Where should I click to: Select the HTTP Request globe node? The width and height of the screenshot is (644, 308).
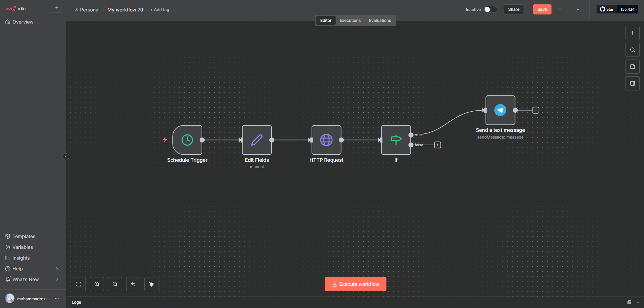(x=326, y=140)
